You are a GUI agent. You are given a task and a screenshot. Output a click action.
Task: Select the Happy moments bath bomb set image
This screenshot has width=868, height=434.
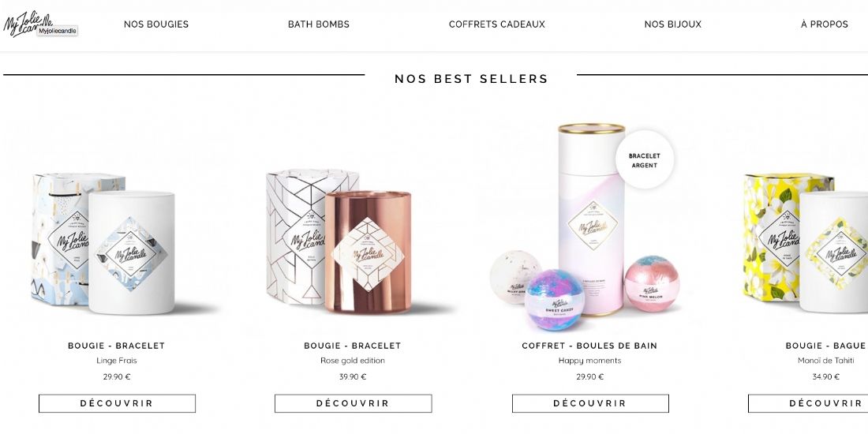tap(585, 227)
